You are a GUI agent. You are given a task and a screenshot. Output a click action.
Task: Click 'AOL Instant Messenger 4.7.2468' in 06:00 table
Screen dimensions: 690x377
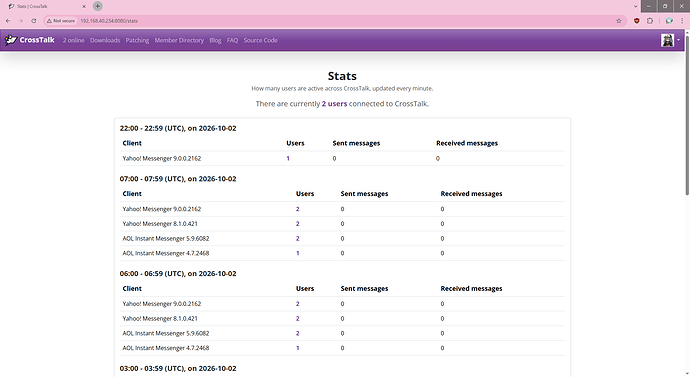(165, 348)
